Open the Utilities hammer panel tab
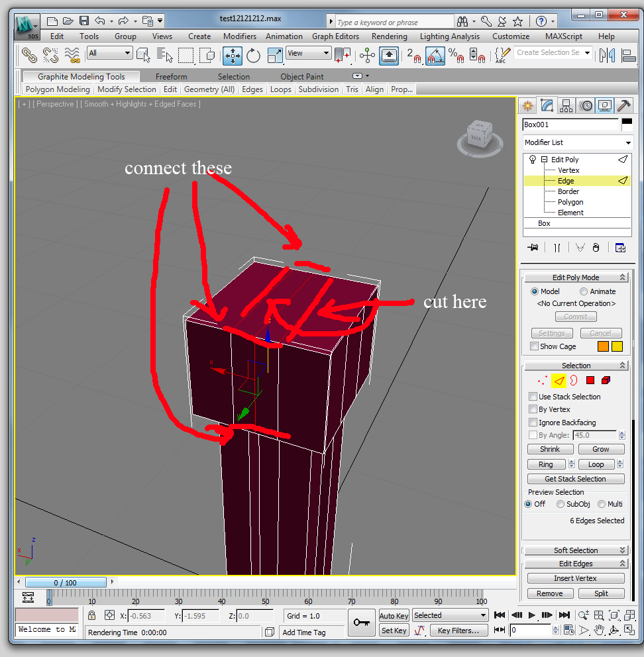 pos(623,106)
